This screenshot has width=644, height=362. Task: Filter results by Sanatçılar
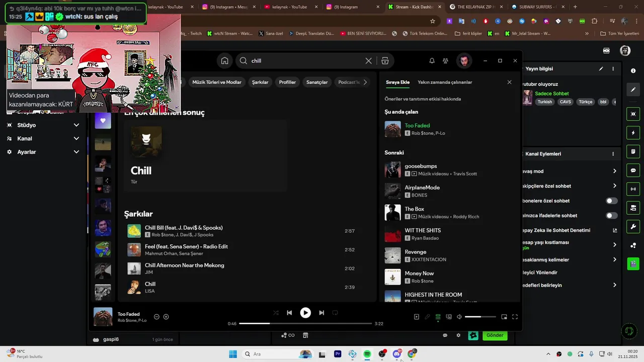click(x=317, y=82)
